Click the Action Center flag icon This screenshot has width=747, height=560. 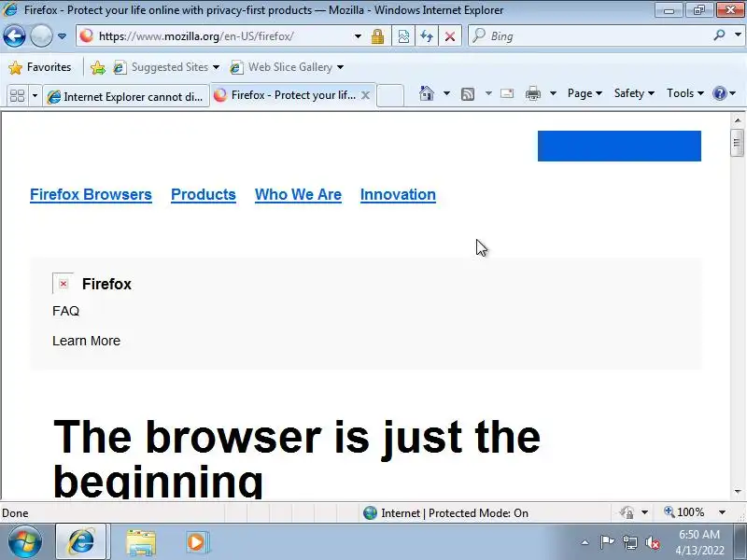pos(607,542)
